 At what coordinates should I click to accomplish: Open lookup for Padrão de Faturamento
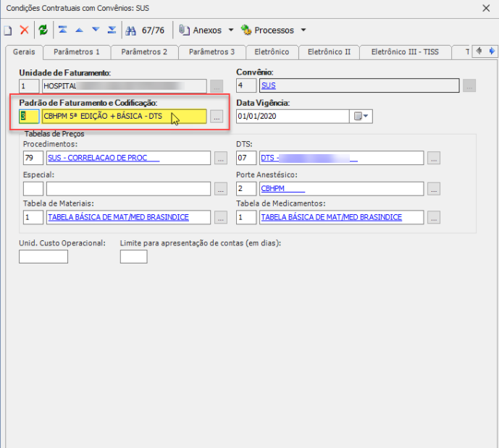[x=217, y=117]
